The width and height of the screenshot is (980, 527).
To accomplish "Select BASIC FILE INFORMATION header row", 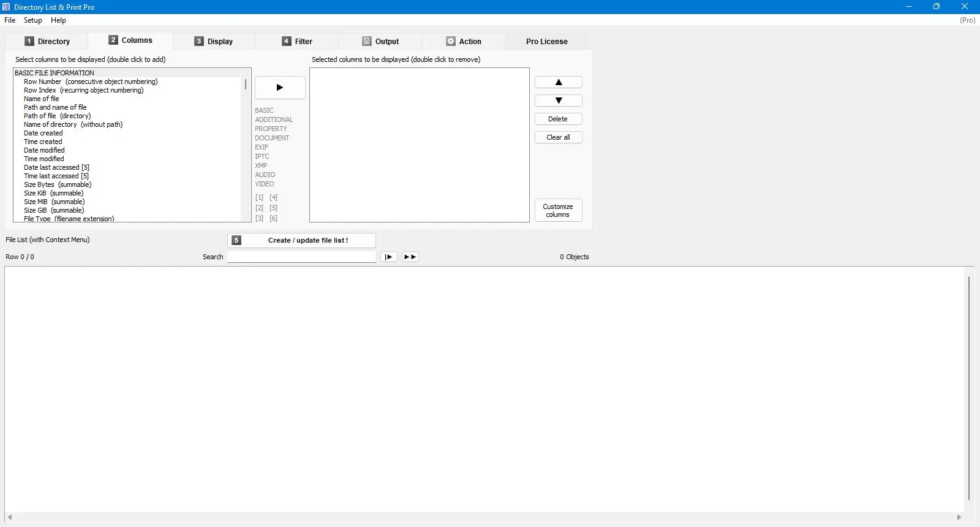I will (x=127, y=73).
